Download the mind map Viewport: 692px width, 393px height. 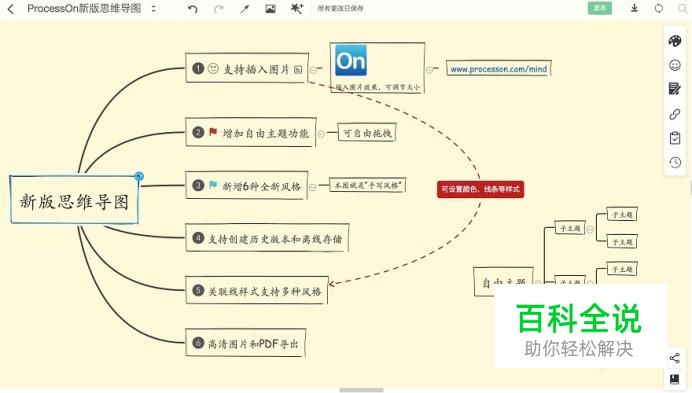pyautogui.click(x=634, y=8)
